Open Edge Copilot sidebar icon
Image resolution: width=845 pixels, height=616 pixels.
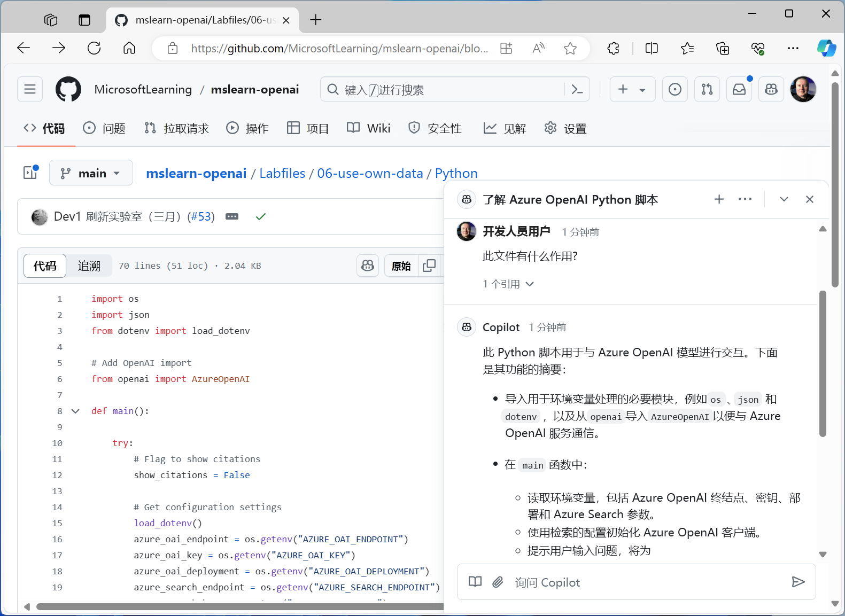(826, 48)
